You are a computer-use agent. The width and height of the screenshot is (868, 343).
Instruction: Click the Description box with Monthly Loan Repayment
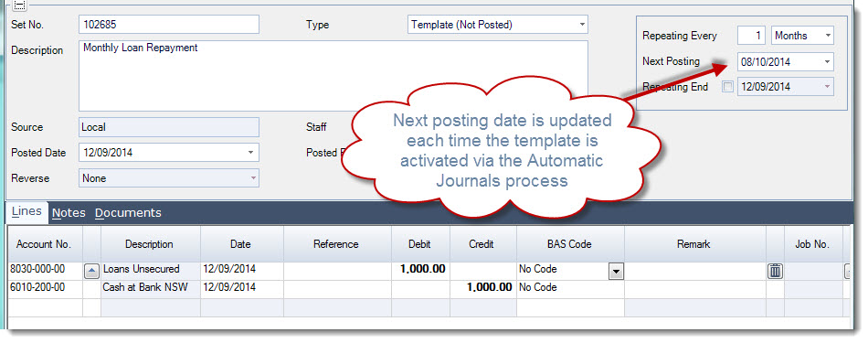(x=333, y=76)
